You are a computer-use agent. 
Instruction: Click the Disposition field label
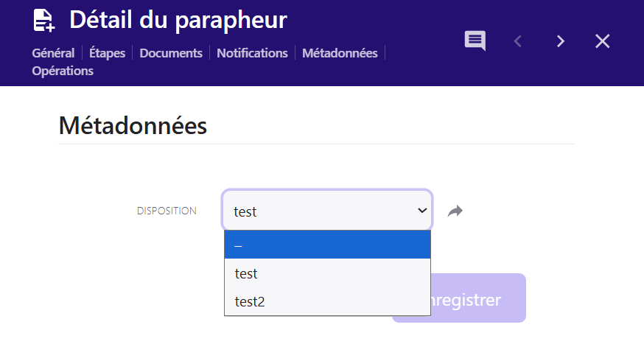(x=167, y=211)
